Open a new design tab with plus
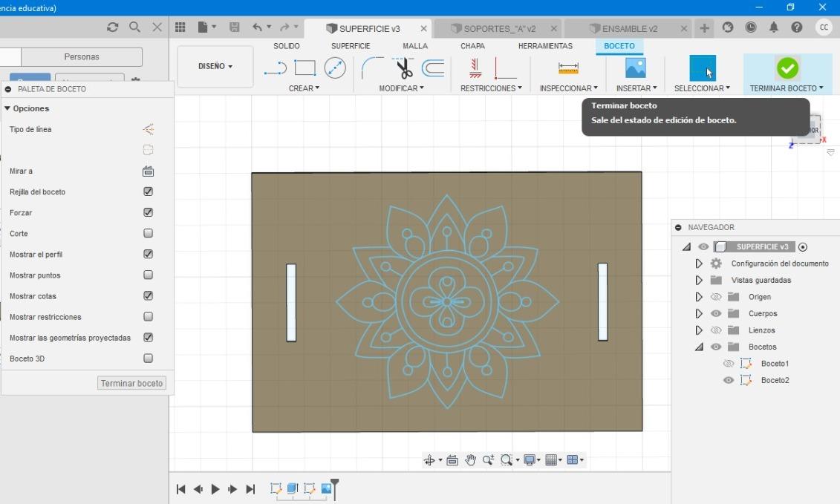Screen dimensions: 840x504 click(705, 28)
